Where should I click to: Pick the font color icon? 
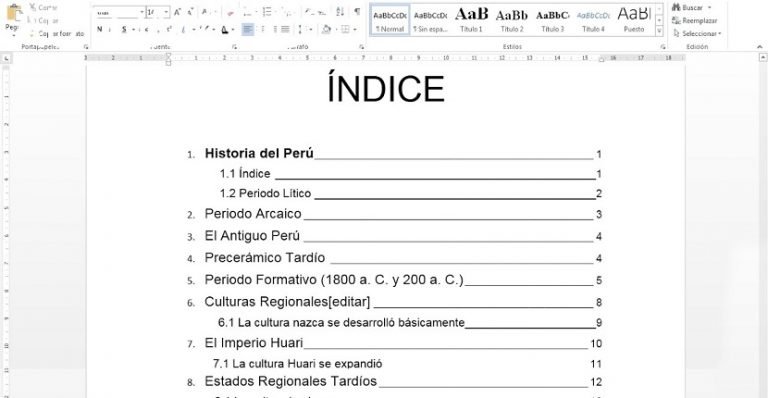tap(225, 29)
